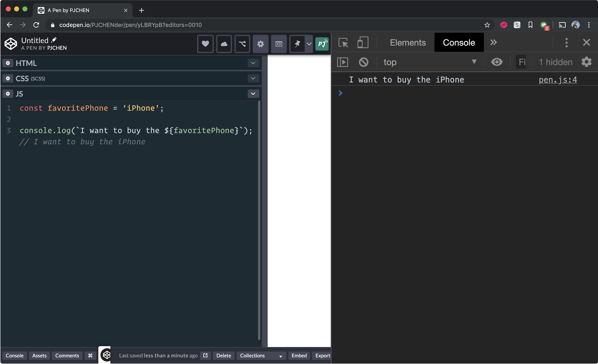Open DevTools three-dot customize menu
The height and width of the screenshot is (364, 598).
[x=566, y=43]
